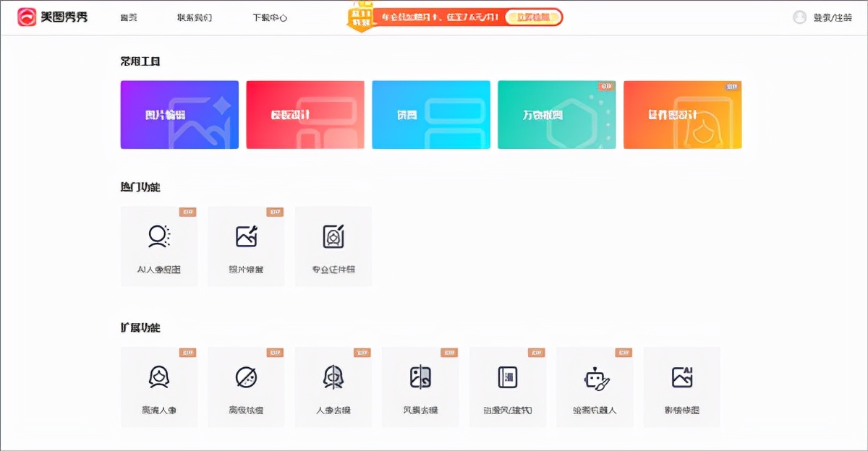Open the painting robot feature
Viewport: 868px width, 451px height.
pos(595,386)
